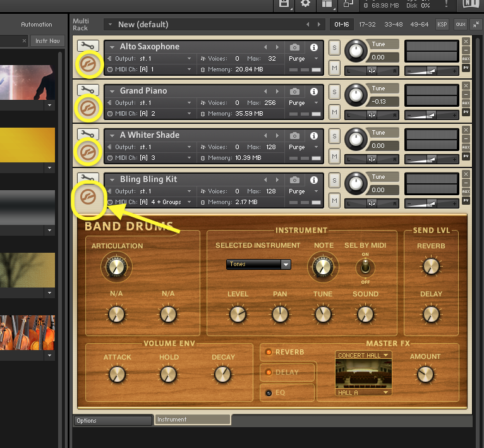Viewport: 484px width, 448px height.
Task: Go to next multi preset arrow
Action: pyautogui.click(x=319, y=25)
